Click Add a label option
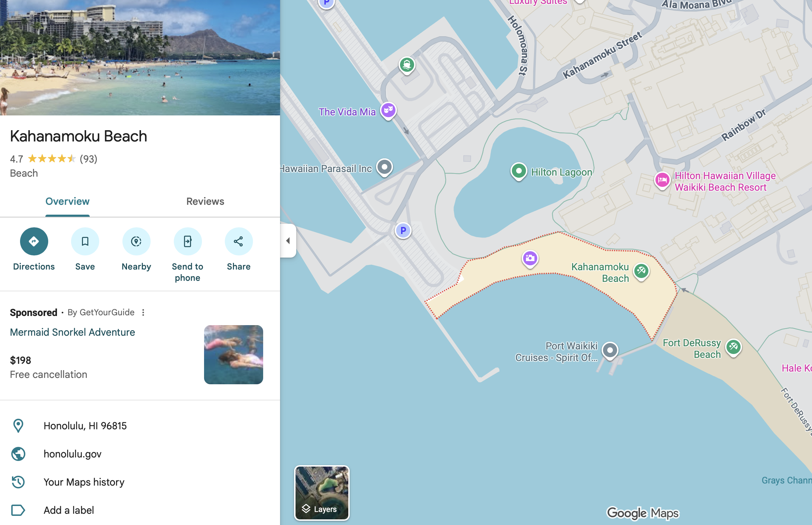Viewport: 812px width, 525px height. (69, 510)
